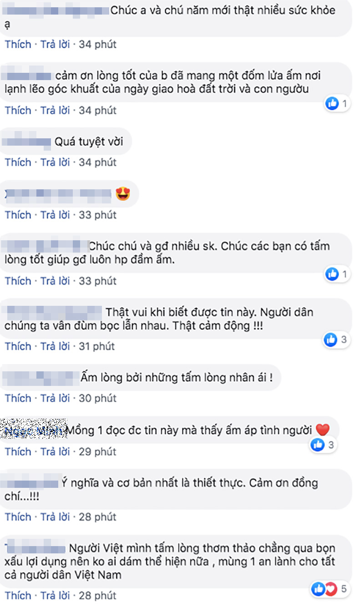Click the "30 phút" timestamp

click(98, 398)
